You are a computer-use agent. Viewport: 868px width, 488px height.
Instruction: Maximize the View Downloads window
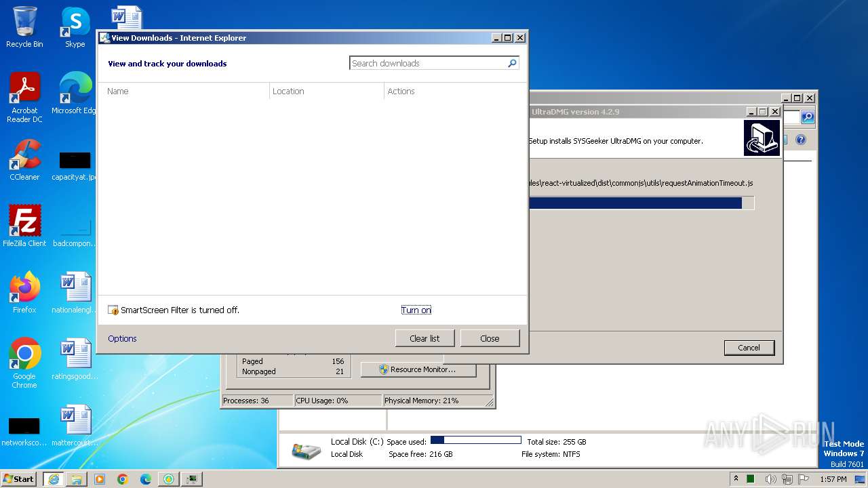(508, 38)
